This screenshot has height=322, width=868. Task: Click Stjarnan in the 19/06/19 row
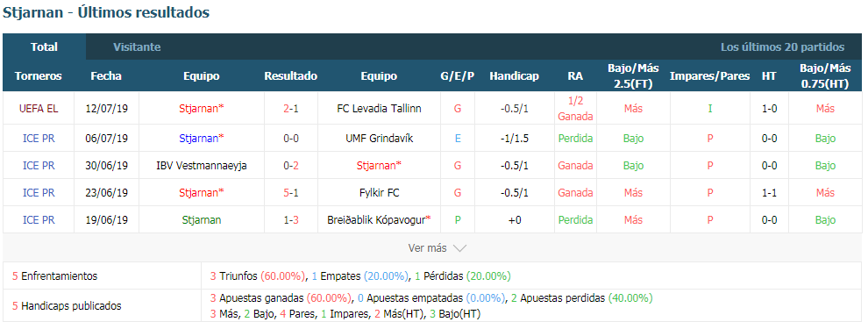202,220
